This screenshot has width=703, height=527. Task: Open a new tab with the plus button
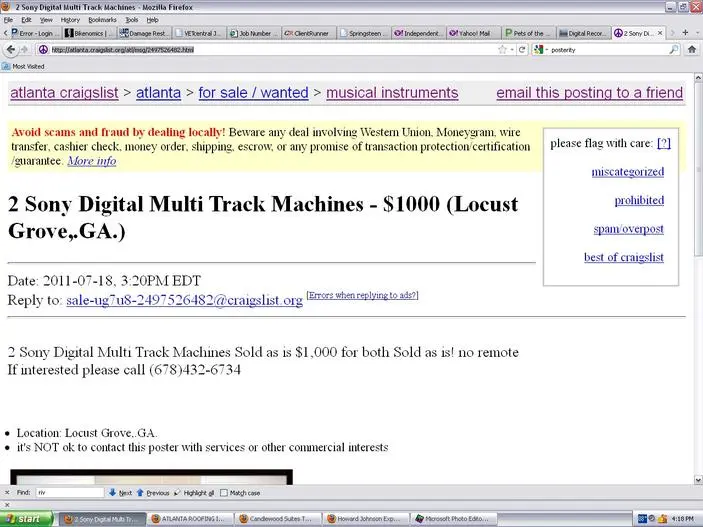point(685,33)
